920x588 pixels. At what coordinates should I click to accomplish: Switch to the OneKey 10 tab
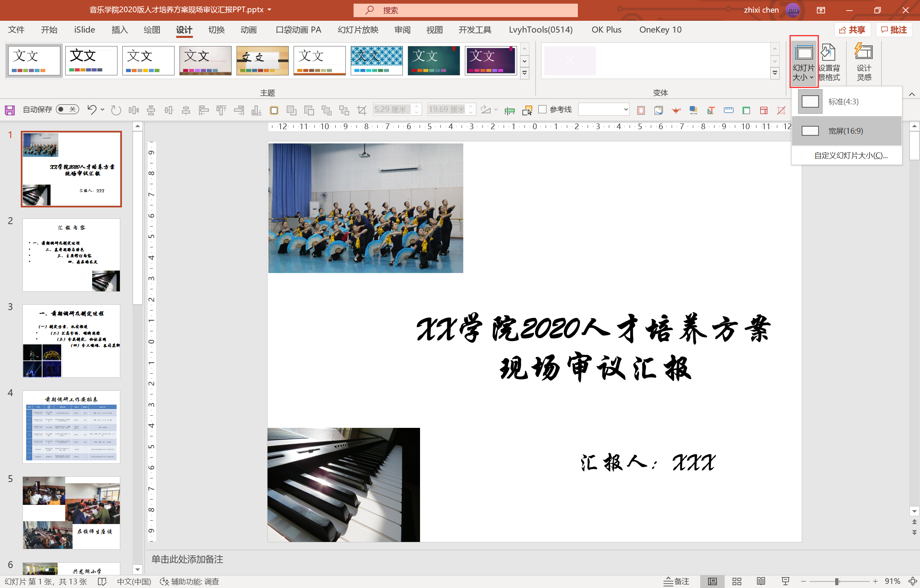coord(660,30)
